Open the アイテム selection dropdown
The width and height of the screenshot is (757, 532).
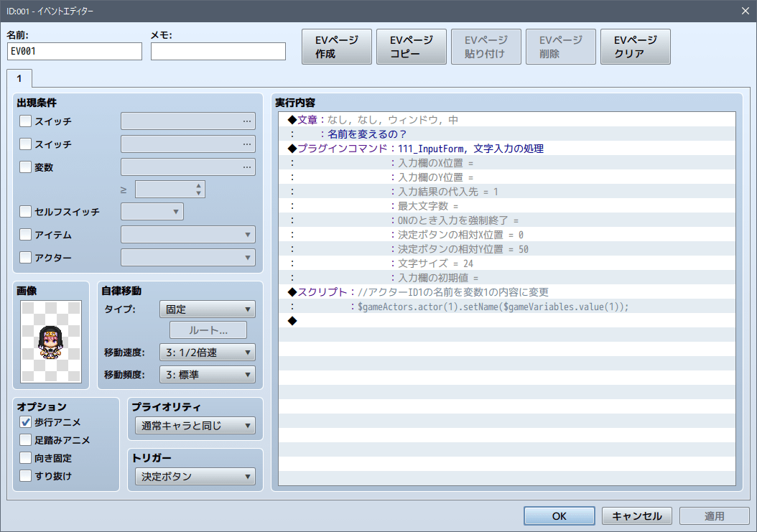pyautogui.click(x=187, y=235)
